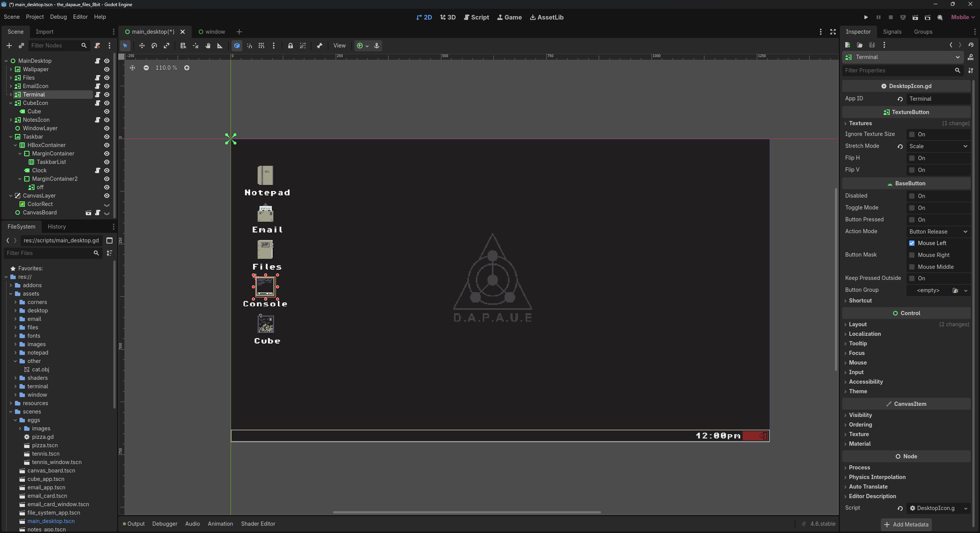Add a new node with the plus icon
Viewport: 980px width, 533px height.
pos(9,46)
